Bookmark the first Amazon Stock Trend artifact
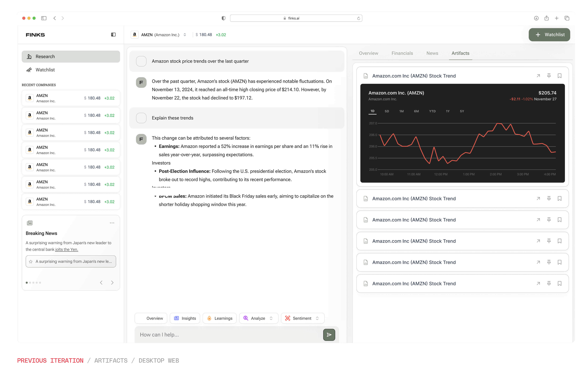Screen dimensions: 588x375 click(x=559, y=76)
